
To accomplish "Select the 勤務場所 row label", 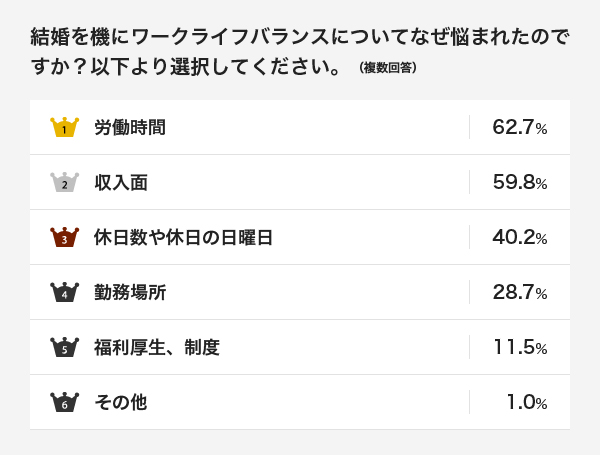I will coord(130,292).
